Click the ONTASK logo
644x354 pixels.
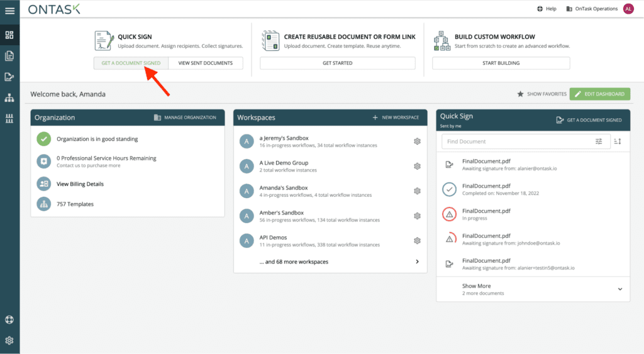54,9
